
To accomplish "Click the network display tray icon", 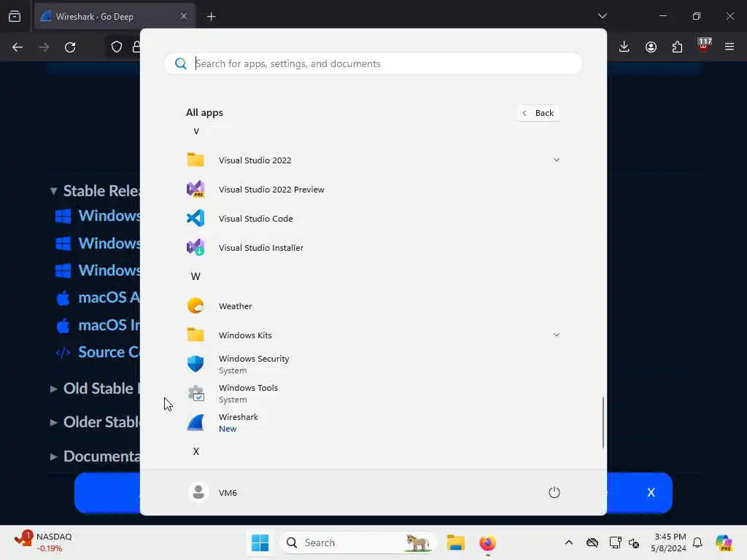I will [615, 542].
